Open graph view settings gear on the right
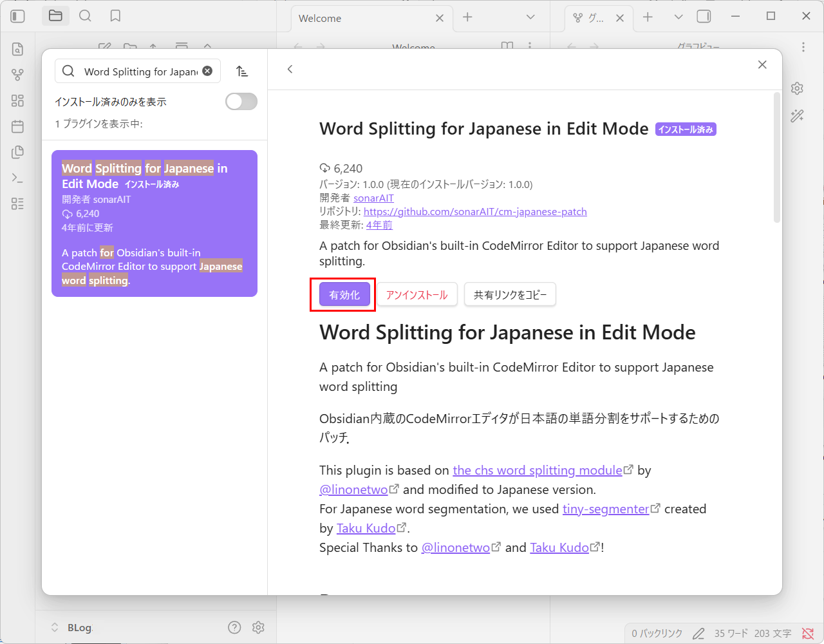The height and width of the screenshot is (644, 824). click(797, 88)
